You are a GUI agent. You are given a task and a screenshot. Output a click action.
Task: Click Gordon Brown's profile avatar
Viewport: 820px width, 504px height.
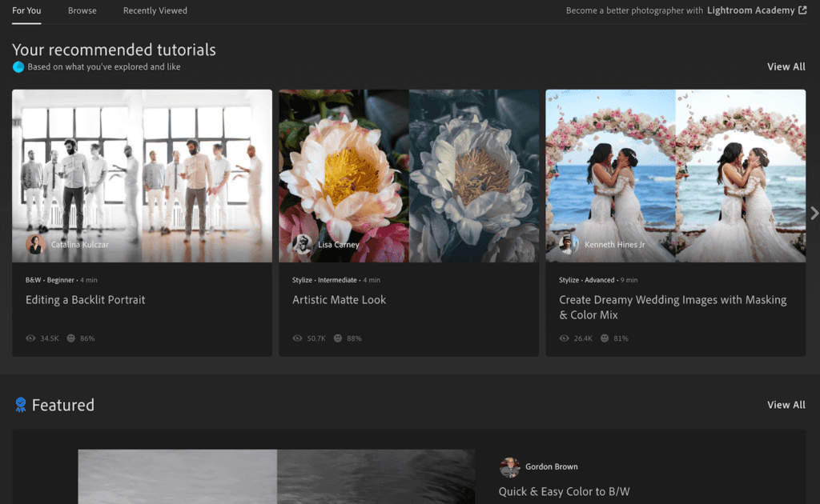point(509,467)
